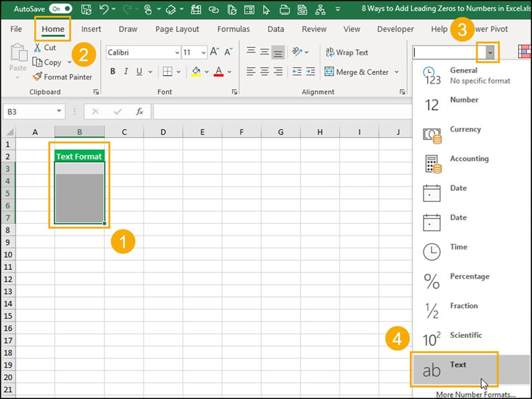Switch to the Page Layout tab
This screenshot has width=532, height=399.
pos(177,29)
